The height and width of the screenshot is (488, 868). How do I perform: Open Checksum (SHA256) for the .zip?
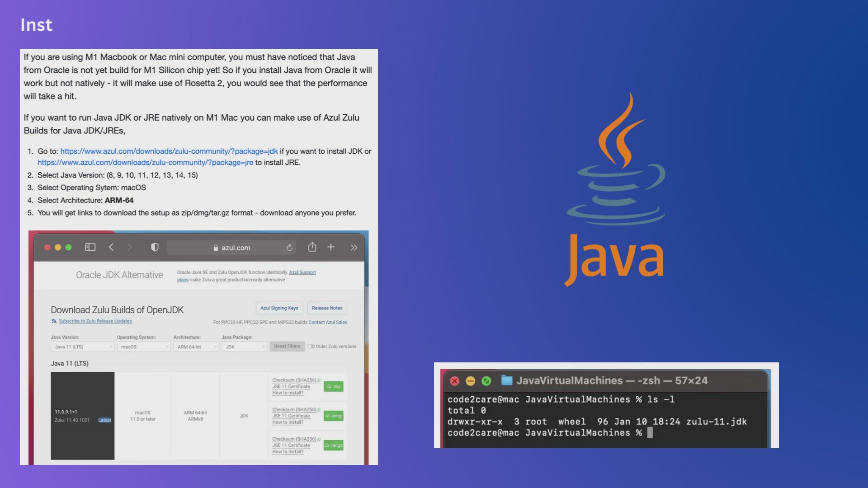294,380
